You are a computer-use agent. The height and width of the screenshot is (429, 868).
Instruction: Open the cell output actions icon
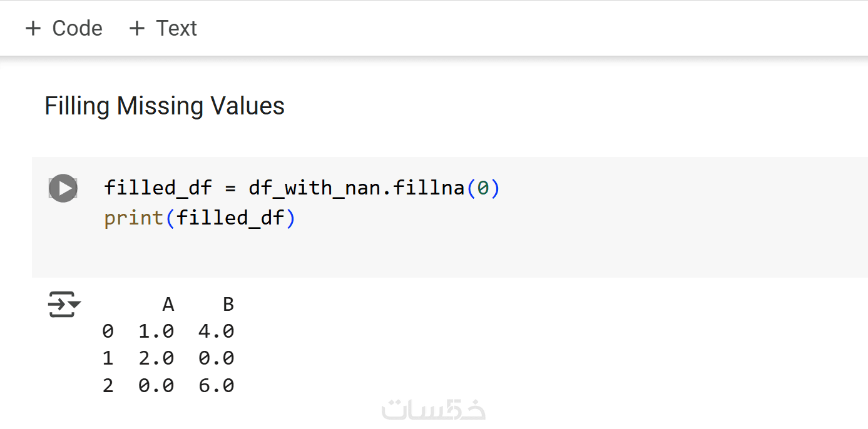tap(64, 305)
